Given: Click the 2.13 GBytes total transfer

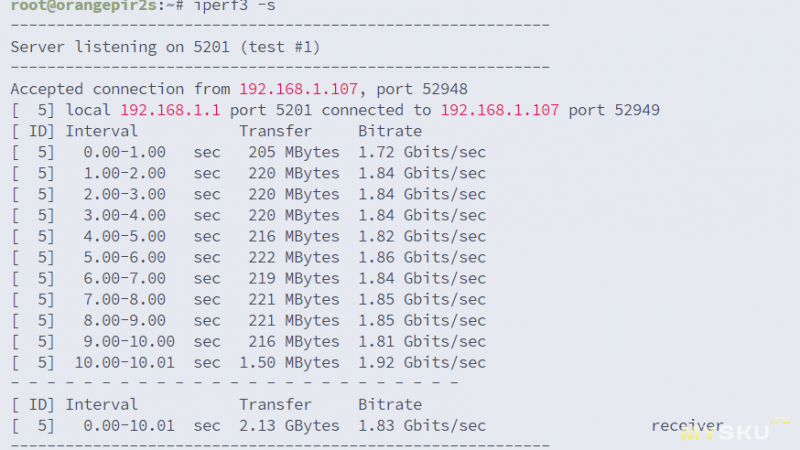Looking at the screenshot, I should (x=289, y=426).
